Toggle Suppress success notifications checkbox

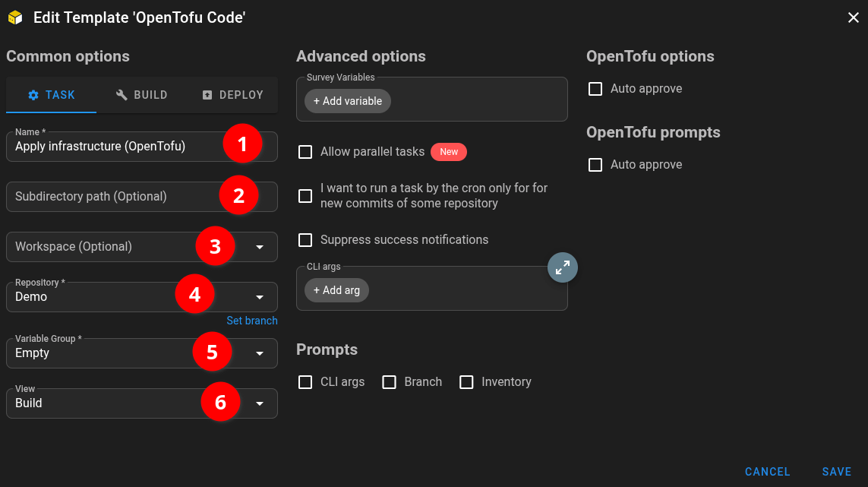pyautogui.click(x=305, y=240)
